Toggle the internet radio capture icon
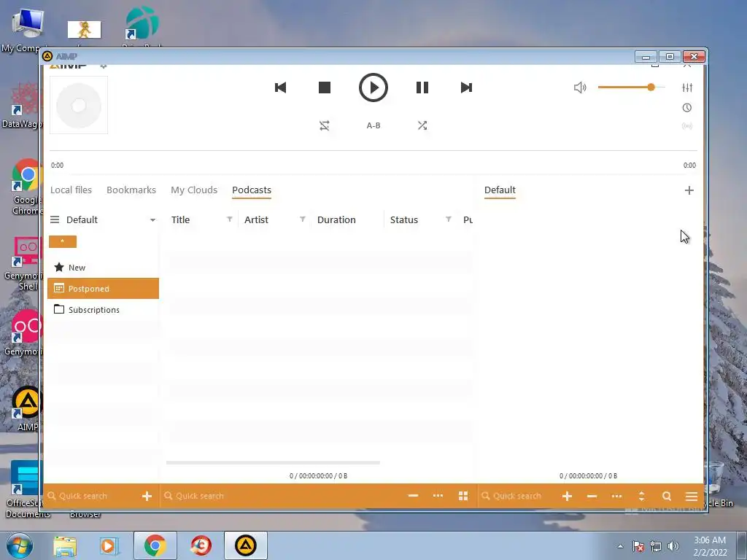The height and width of the screenshot is (560, 747). [x=687, y=126]
